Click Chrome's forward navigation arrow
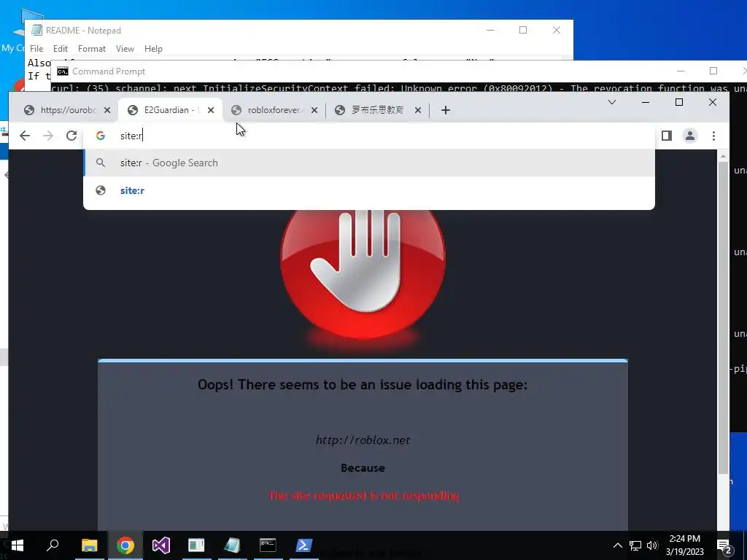Screen dimensions: 747x560 (48, 136)
